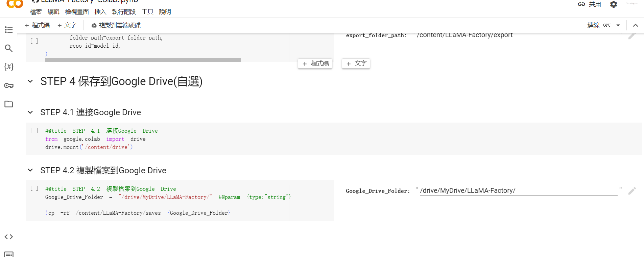Click the /drive/MyDrive/LLaMA-Factory/ link in code
The width and height of the screenshot is (644, 257).
coord(164,197)
